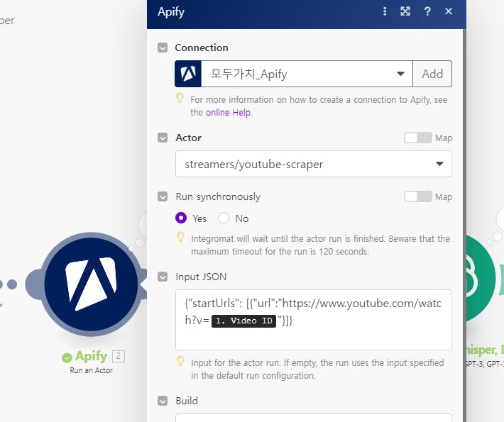Open the streamers/youtube-scraper actor dropdown
This screenshot has height=422, width=504.
pyautogui.click(x=314, y=164)
